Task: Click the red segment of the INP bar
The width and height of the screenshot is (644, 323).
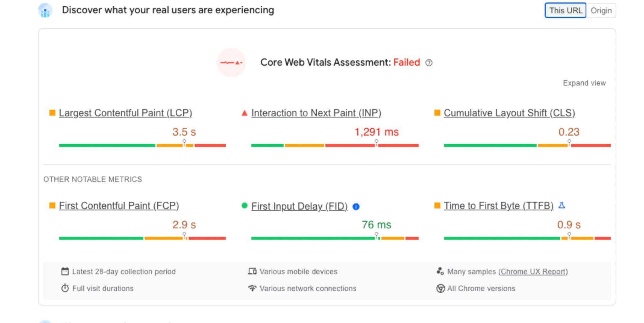Action: point(372,145)
